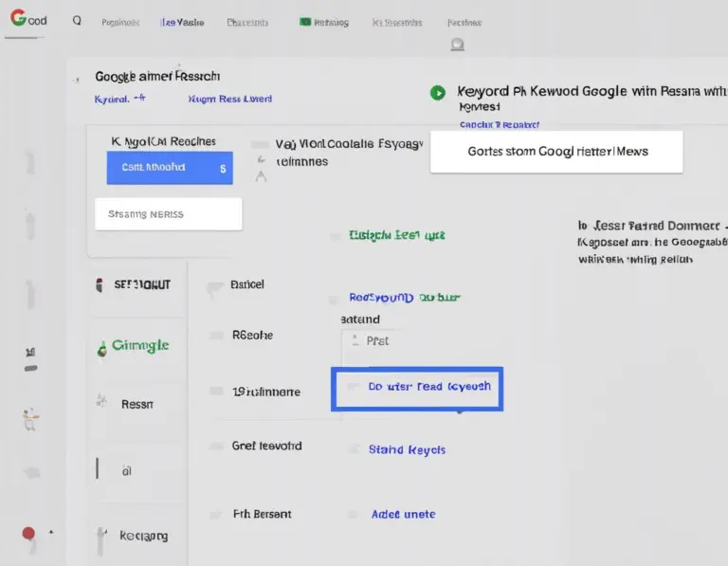Click the 'Vaj Vlonl Caalalie Fsyoagy' heading
This screenshot has height=566, width=728.
(349, 144)
